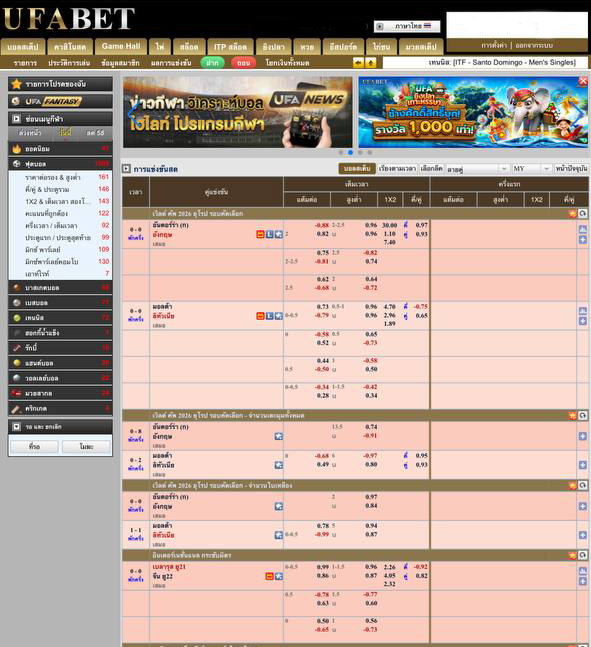The height and width of the screenshot is (647, 591).
Task: Click the blue L icon for Malta match
Action: tap(269, 316)
